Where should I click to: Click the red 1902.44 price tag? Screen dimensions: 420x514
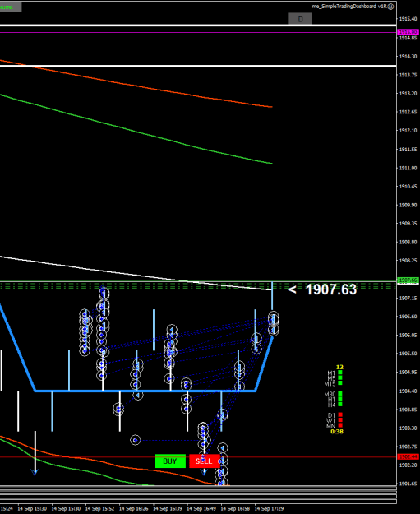(408, 456)
